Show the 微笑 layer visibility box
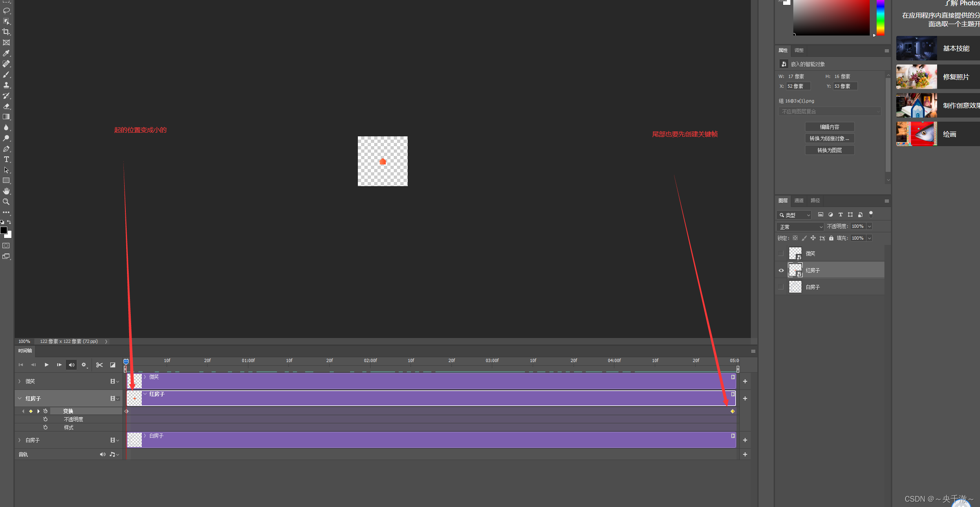 coord(781,253)
